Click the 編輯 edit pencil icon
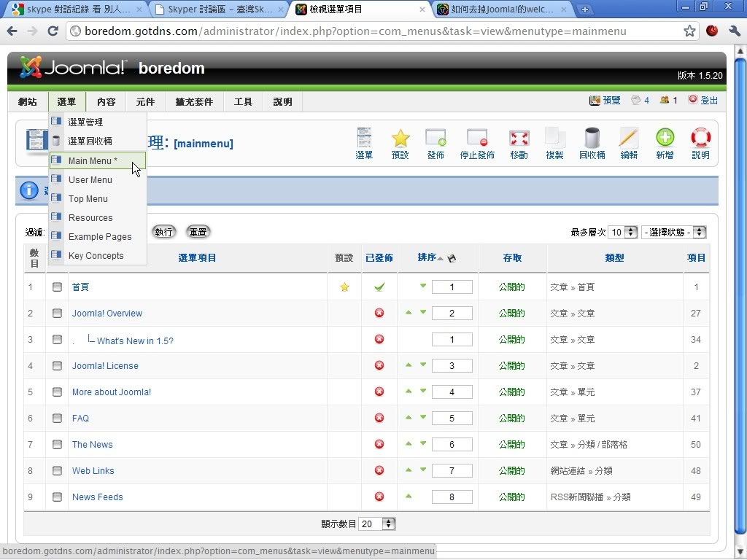Screen dimensions: 747x560 [628, 144]
